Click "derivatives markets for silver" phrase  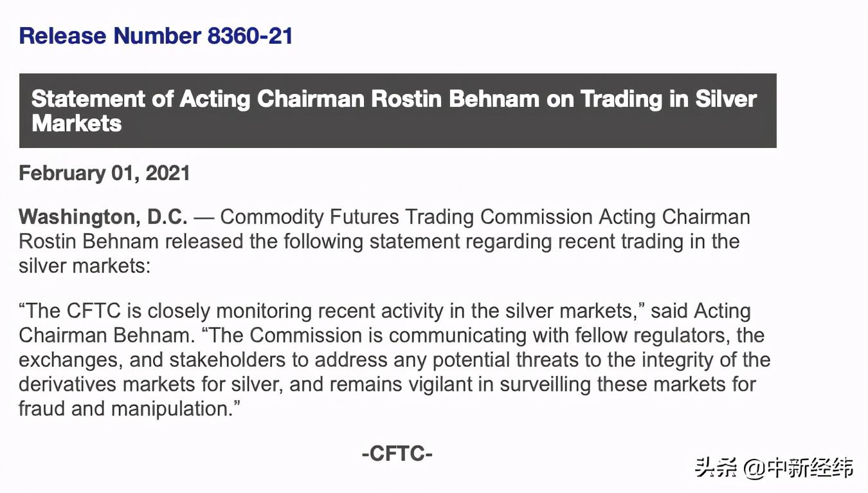[151, 385]
